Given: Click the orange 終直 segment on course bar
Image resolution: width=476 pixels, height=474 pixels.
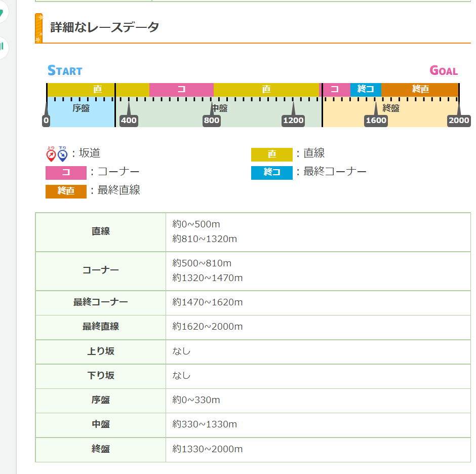Looking at the screenshot, I should (420, 89).
